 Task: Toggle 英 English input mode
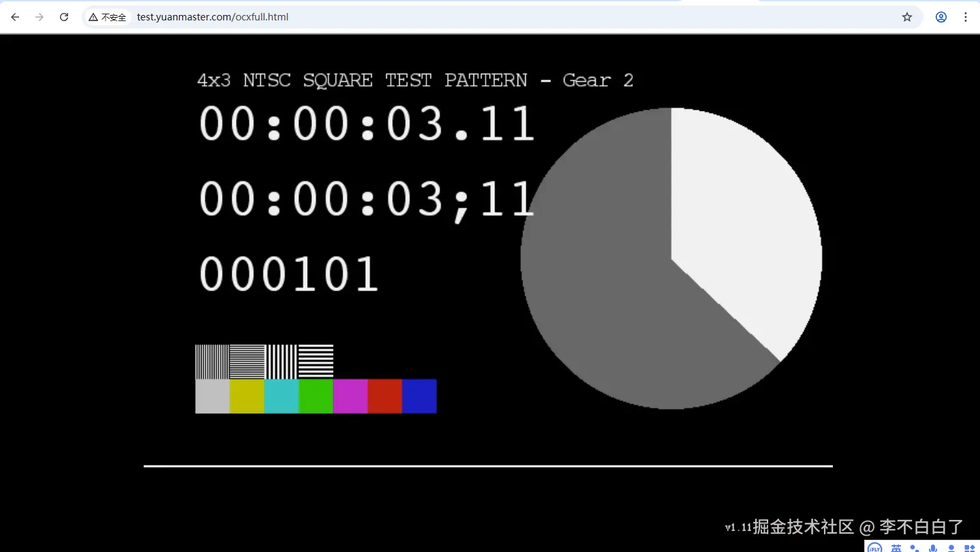(896, 548)
